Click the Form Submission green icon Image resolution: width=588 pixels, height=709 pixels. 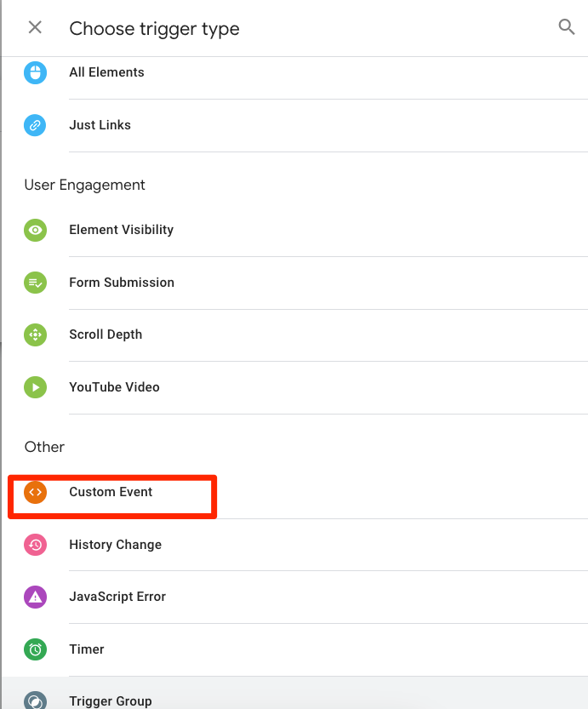point(35,283)
